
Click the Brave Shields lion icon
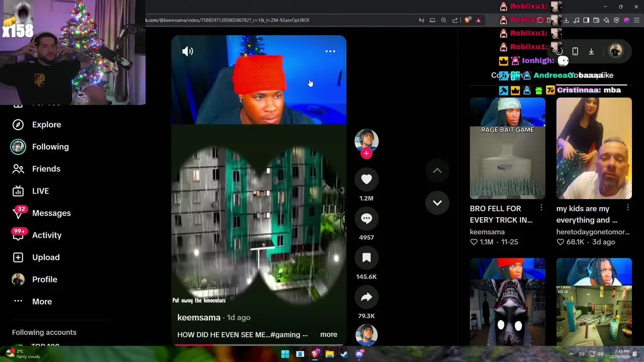(468, 20)
